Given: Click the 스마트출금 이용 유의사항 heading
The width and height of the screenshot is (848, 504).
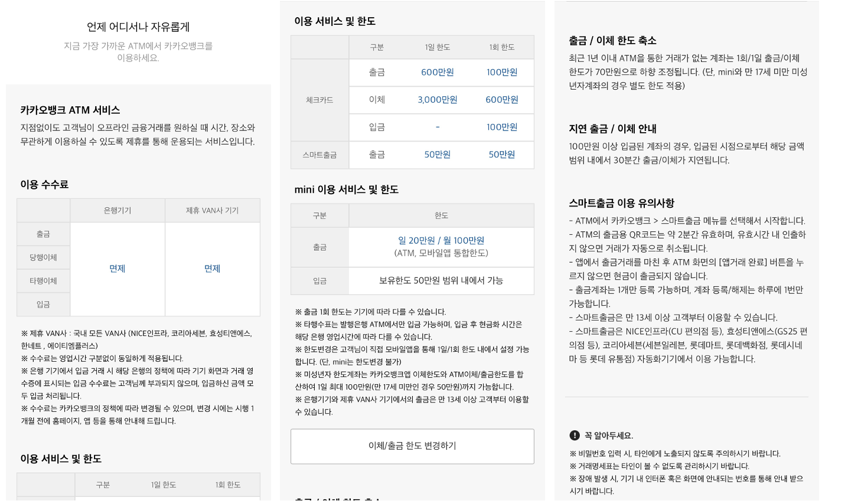Looking at the screenshot, I should coord(621,203).
